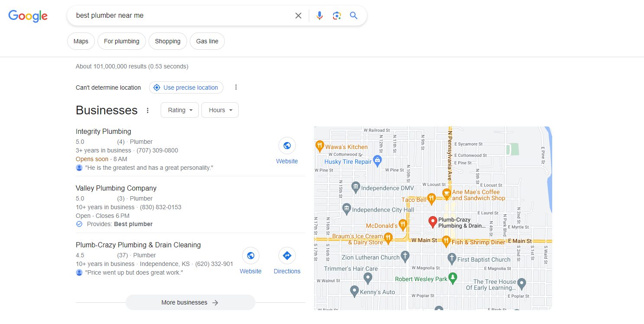Click Plumb-Crazy Directions arrow icon
The height and width of the screenshot is (324, 644).
287,256
